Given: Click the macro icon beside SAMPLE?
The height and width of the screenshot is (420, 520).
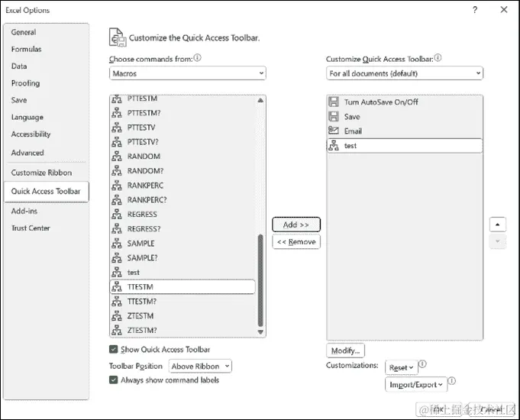Looking at the screenshot, I should pos(116,258).
